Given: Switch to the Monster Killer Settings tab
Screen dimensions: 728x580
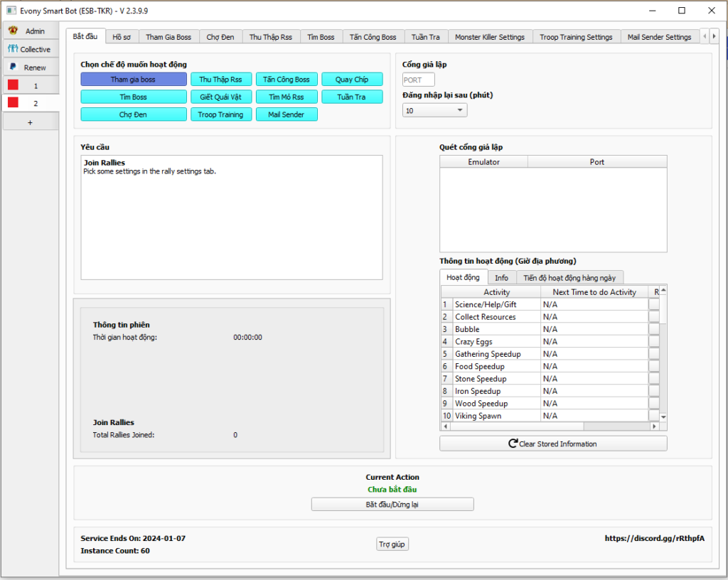Looking at the screenshot, I should point(489,37).
